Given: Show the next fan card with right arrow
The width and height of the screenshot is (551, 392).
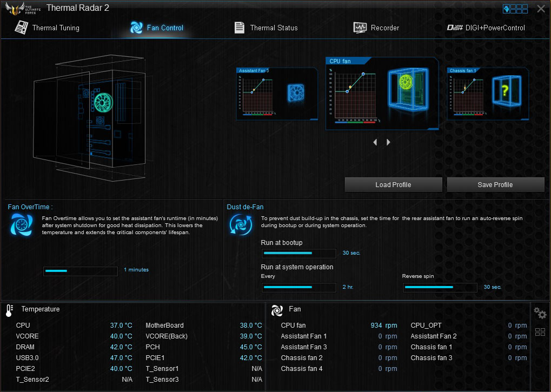Looking at the screenshot, I should point(388,142).
